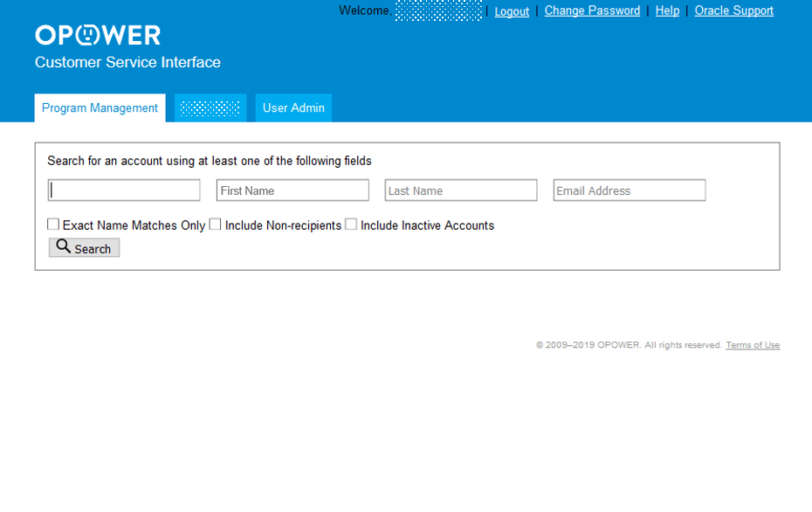Viewport: 812px width, 512px height.
Task: Open the middle tab between Program Management and User Admin
Action: point(210,107)
